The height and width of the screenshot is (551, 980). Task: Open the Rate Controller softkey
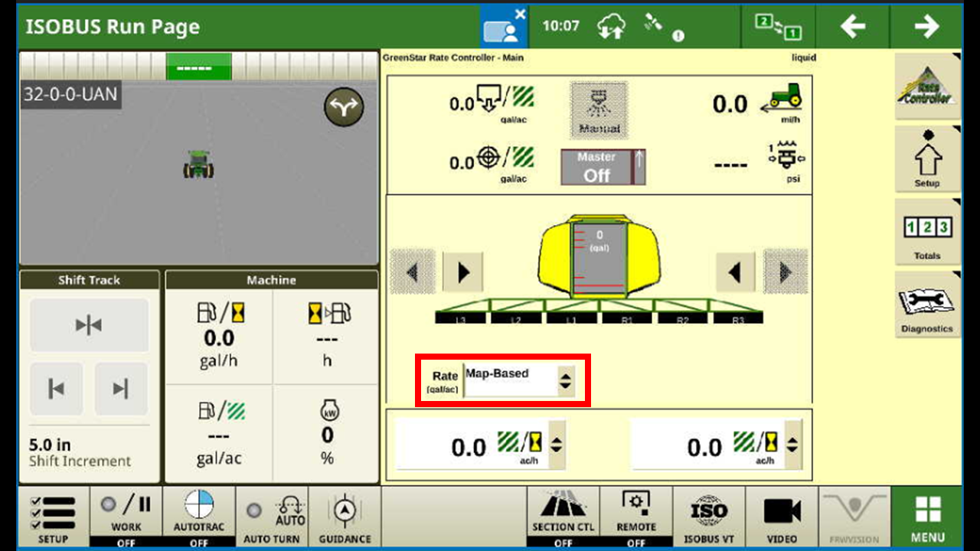[927, 86]
